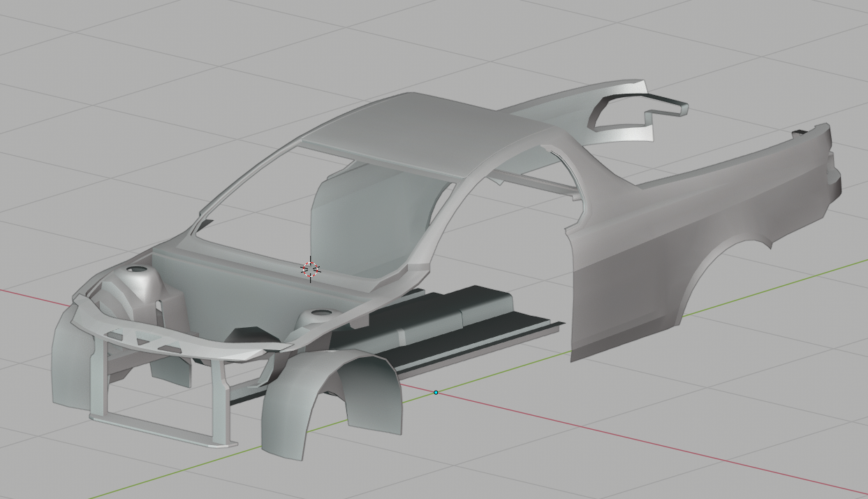The image size is (868, 499).
Task: Click the cyan object origin dot
Action: [x=436, y=393]
